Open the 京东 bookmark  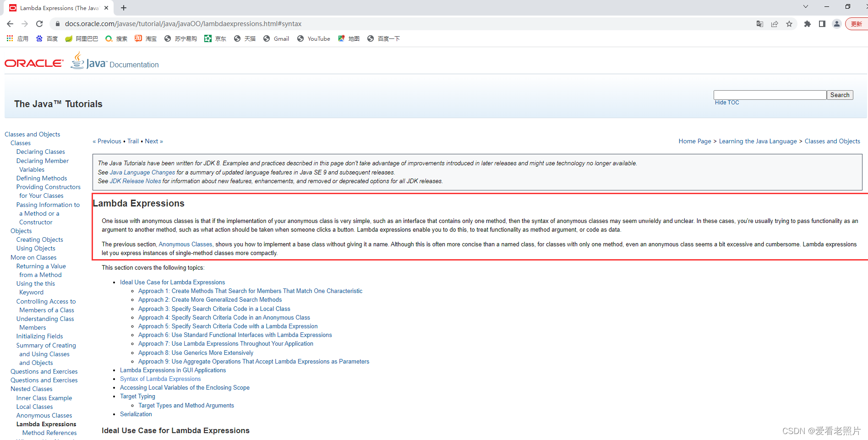pyautogui.click(x=215, y=39)
